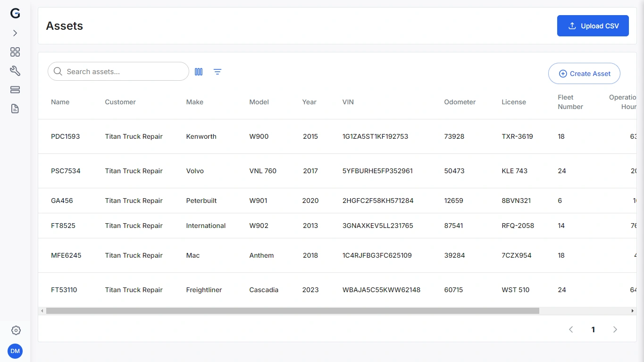Click Volvo make cell
This screenshot has width=644, height=362.
(195, 171)
